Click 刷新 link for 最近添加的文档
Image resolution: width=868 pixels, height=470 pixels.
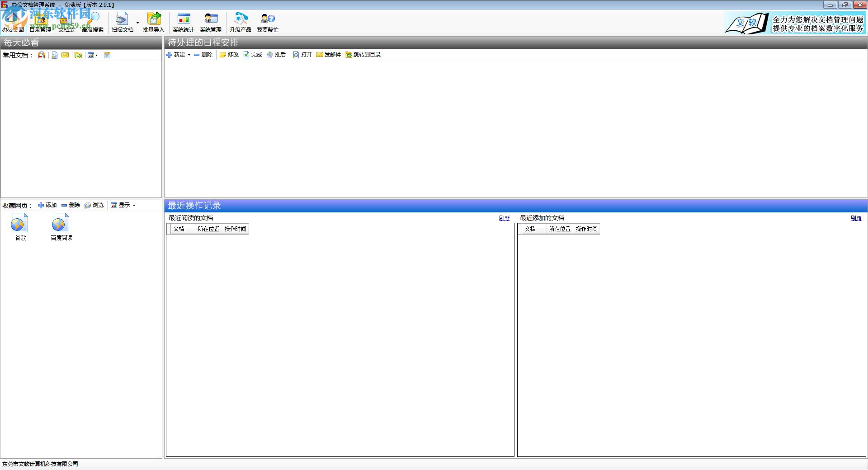pyautogui.click(x=856, y=218)
